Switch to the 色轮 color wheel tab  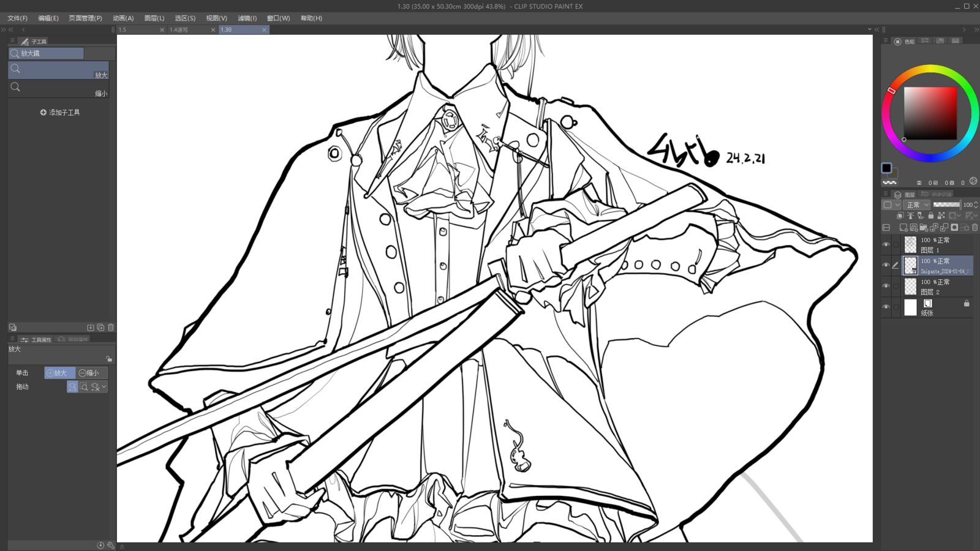pyautogui.click(x=904, y=41)
